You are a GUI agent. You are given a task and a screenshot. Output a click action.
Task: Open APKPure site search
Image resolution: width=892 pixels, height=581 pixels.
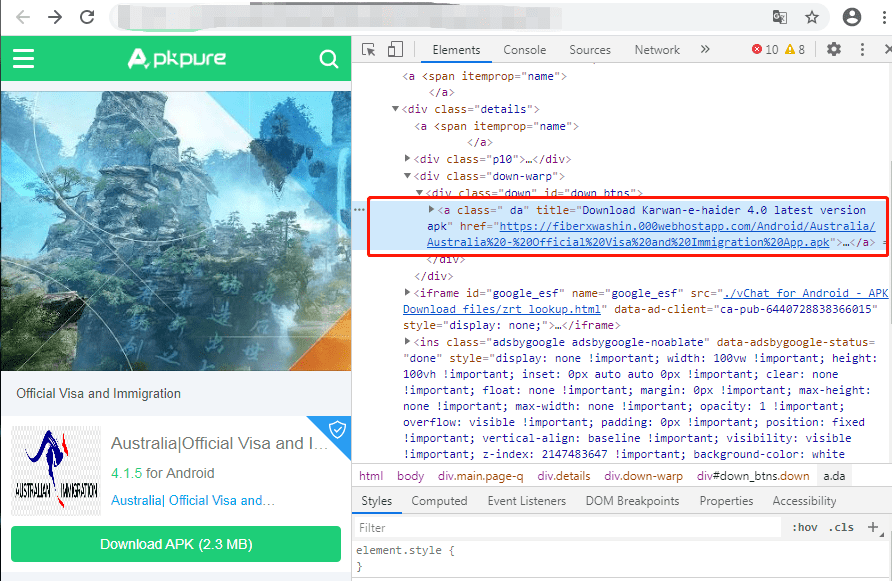pos(329,59)
